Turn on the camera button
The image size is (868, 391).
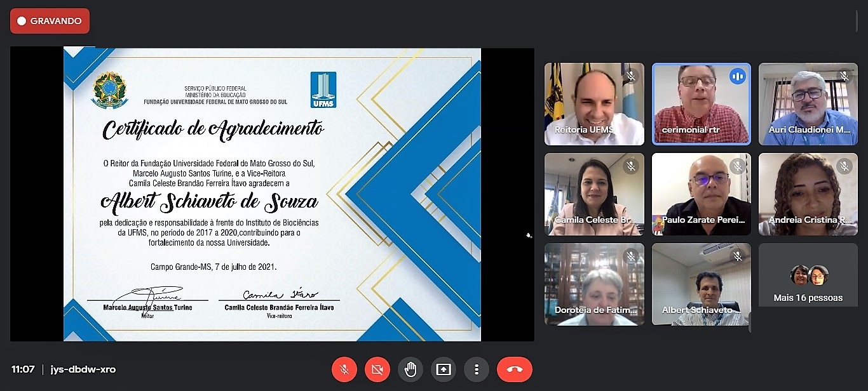point(377,369)
